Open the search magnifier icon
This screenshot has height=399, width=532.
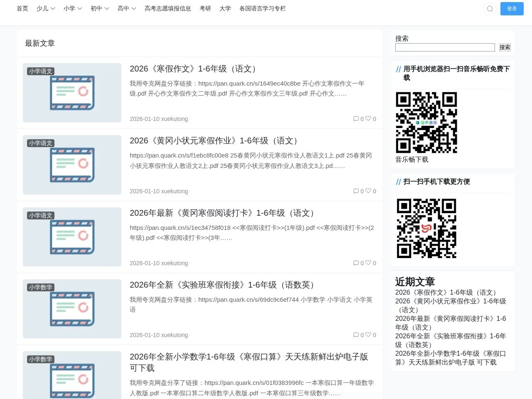tap(490, 9)
